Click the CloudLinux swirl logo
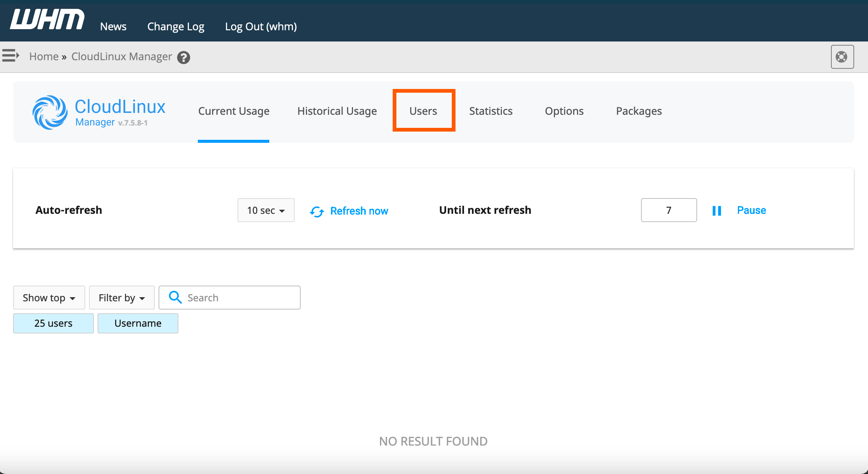 coord(50,112)
